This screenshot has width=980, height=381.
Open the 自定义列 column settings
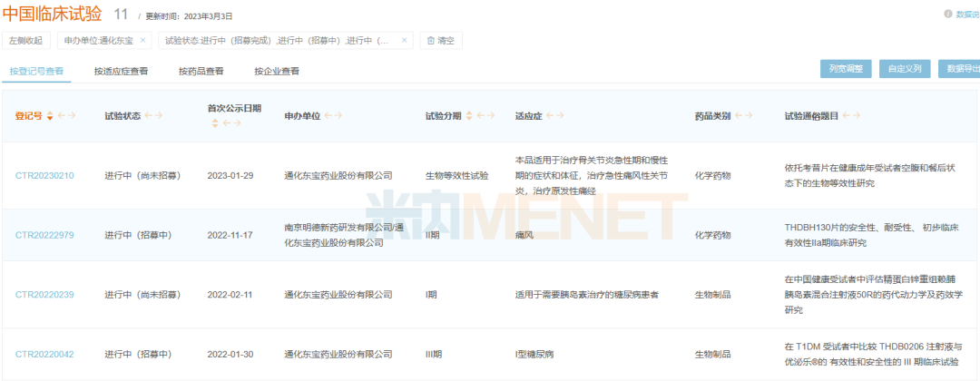tap(904, 68)
